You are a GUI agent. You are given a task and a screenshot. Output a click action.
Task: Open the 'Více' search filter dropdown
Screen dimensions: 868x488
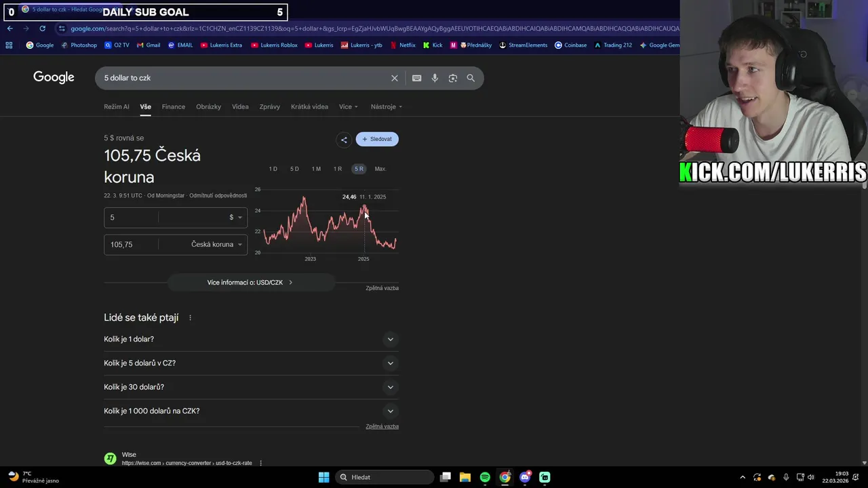(x=349, y=106)
